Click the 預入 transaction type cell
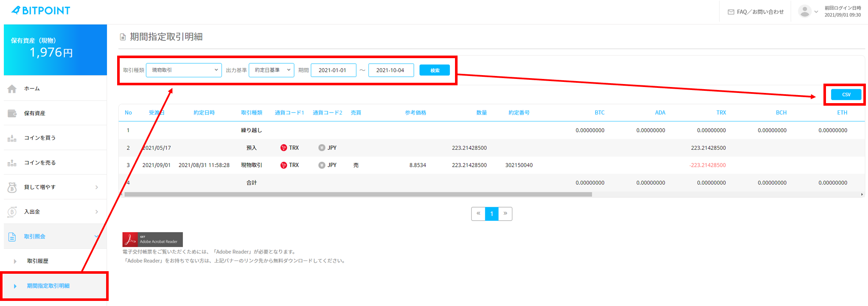This screenshot has height=306, width=868. (252, 148)
